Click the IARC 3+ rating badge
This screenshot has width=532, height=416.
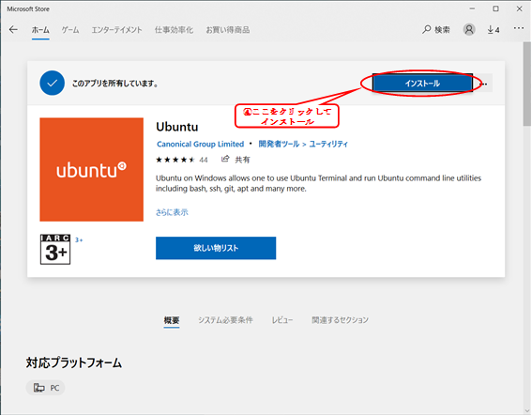55,249
